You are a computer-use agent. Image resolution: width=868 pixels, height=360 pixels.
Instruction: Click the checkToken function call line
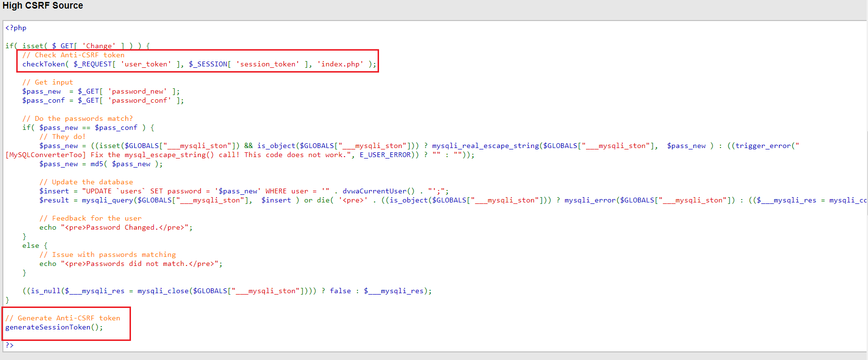click(199, 64)
